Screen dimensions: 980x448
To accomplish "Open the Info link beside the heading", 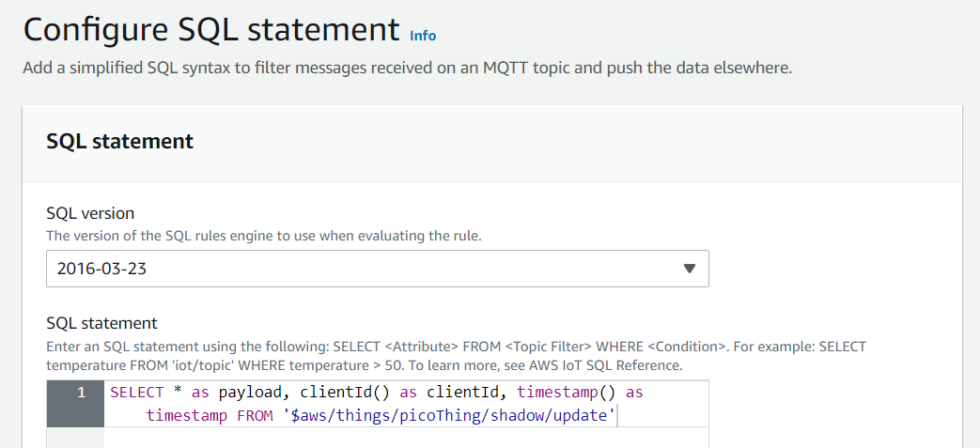I will (423, 35).
